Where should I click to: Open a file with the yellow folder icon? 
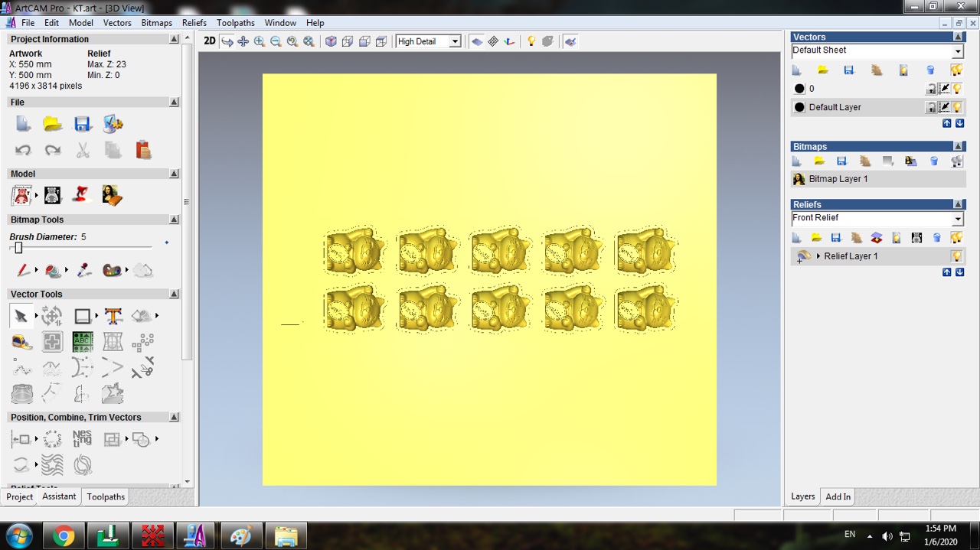[x=52, y=124]
